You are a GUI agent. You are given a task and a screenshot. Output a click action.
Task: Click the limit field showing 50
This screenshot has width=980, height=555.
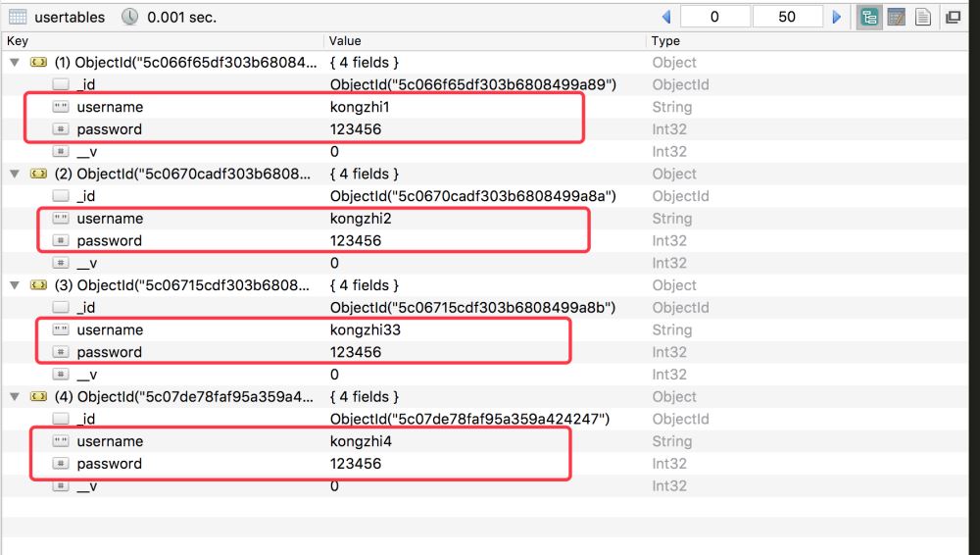tap(787, 17)
